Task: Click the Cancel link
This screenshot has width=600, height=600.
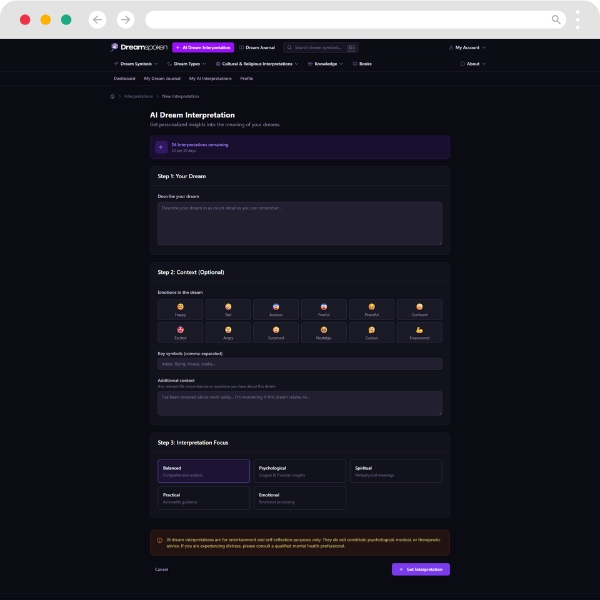Action: [161, 569]
